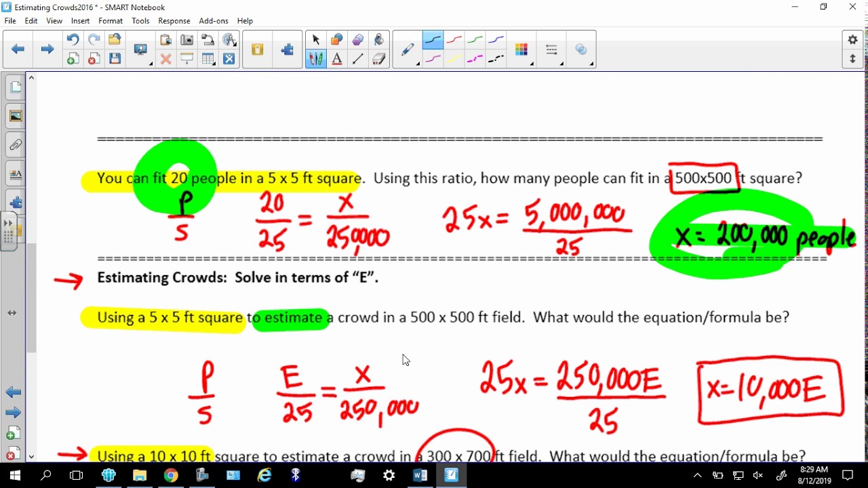Select the yellow highlighter line style
The height and width of the screenshot is (488, 868).
[454, 59]
